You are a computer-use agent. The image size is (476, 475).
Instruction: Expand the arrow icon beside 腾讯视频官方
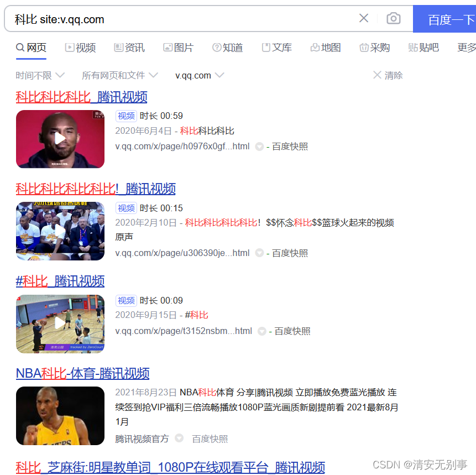coord(179,439)
